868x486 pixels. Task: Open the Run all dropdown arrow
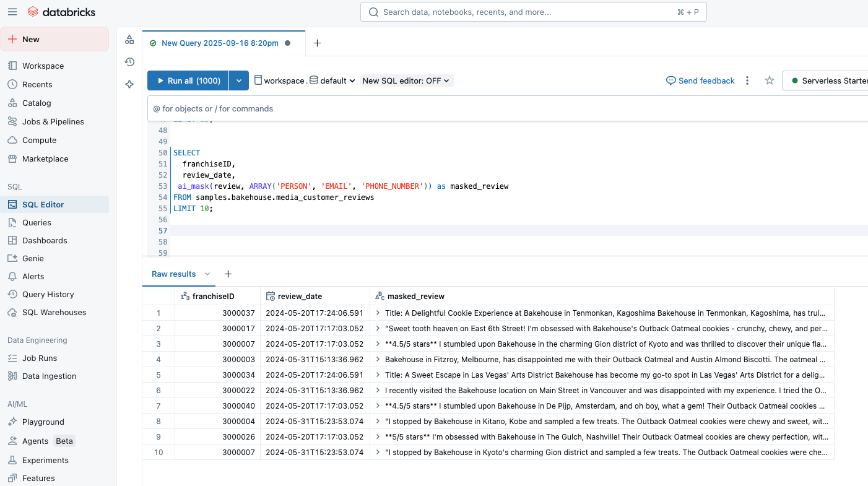[239, 80]
